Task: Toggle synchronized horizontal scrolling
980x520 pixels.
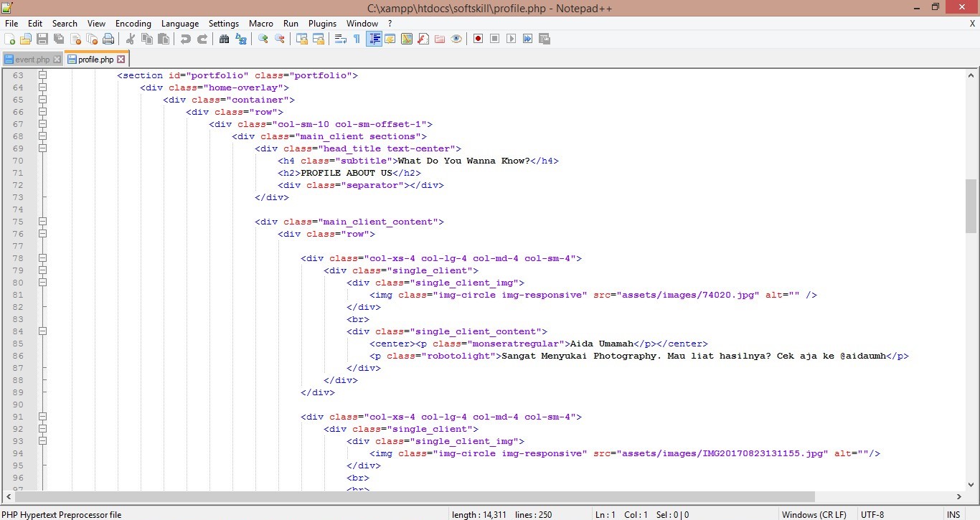Action: pos(319,39)
